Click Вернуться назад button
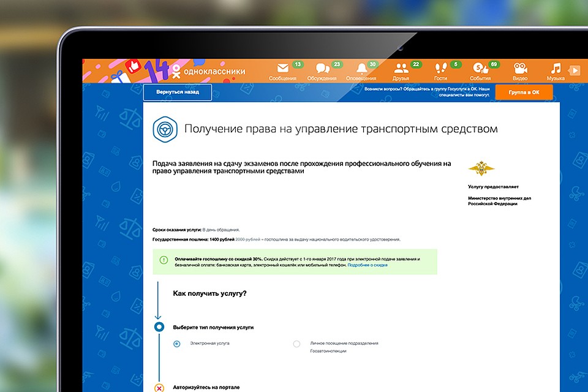This screenshot has height=392, width=588. pos(178,92)
